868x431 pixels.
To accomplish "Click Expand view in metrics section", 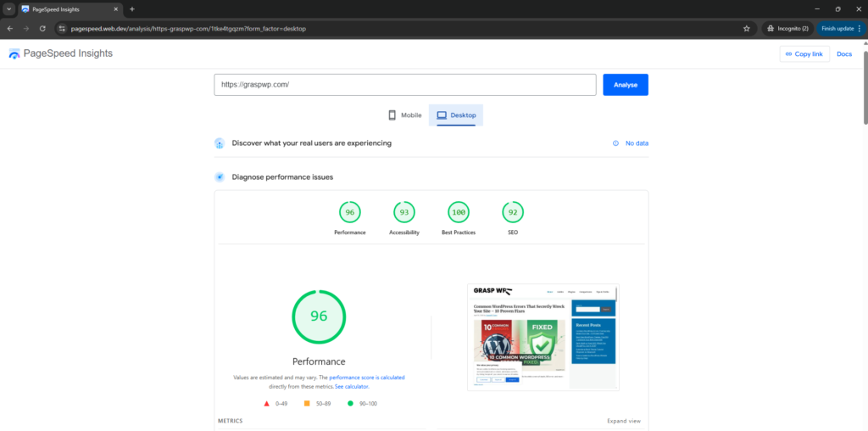I will 624,421.
